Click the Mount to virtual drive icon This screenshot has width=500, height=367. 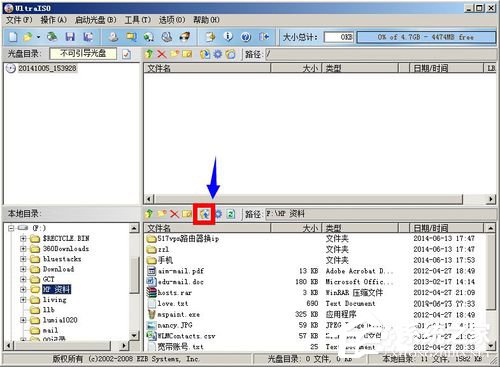coord(166,37)
